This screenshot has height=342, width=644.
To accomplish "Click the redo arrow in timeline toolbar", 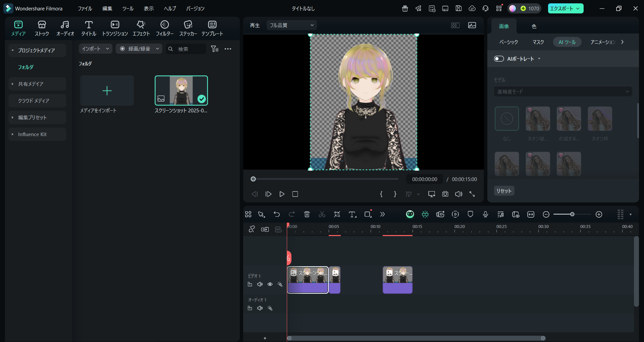I will coord(292,214).
